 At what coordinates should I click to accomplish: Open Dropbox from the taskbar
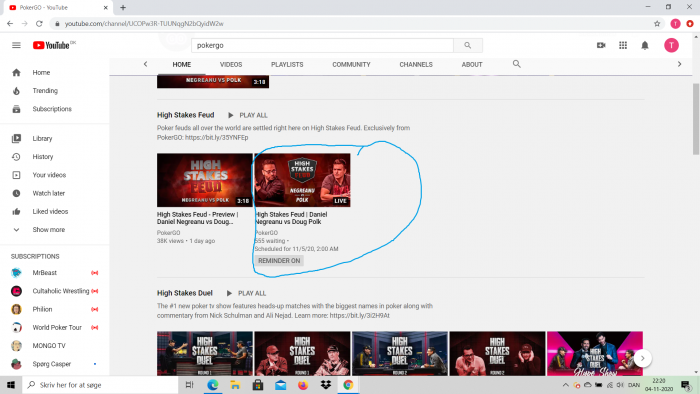tap(326, 385)
